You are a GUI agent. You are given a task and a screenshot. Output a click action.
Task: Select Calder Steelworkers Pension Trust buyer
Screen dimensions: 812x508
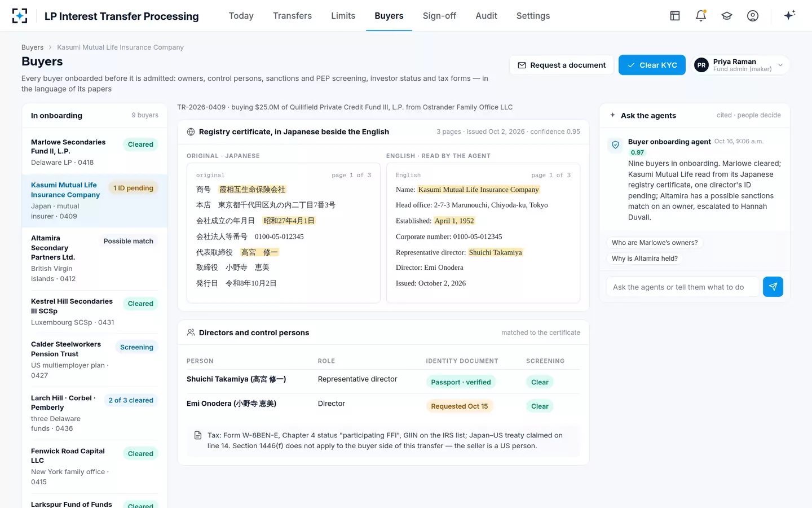click(95, 360)
